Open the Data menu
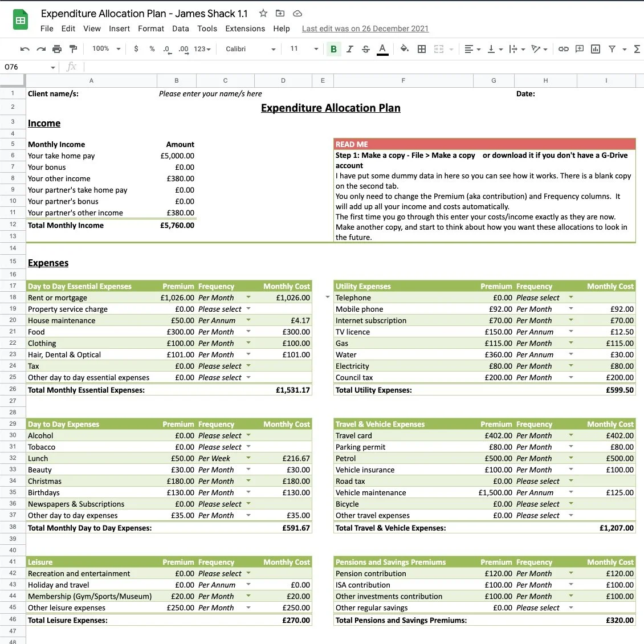The image size is (644, 644). point(181,28)
